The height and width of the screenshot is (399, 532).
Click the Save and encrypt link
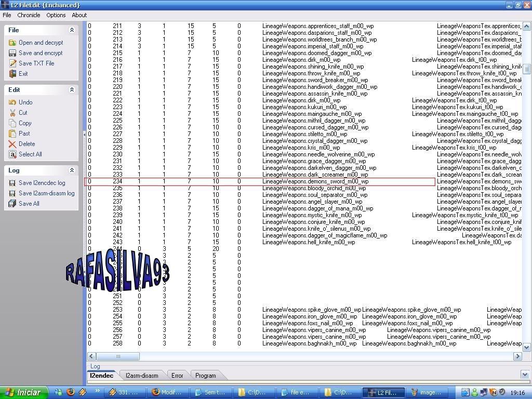click(41, 53)
